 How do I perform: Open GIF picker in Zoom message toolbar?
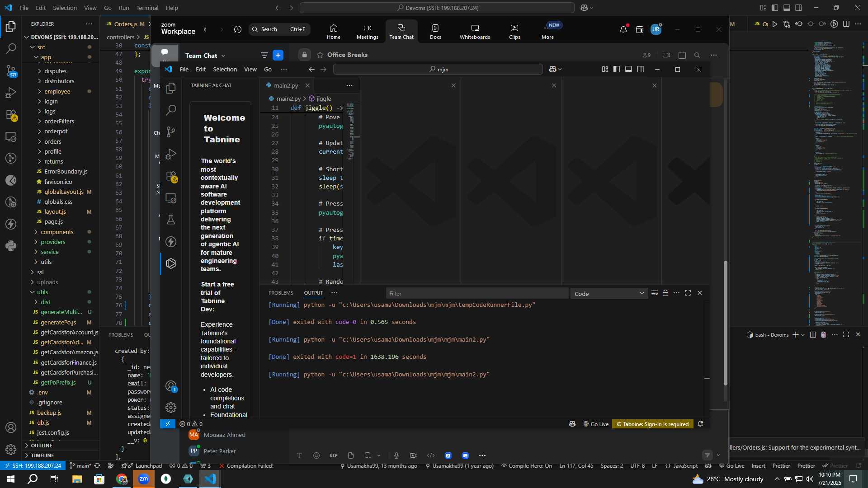tap(334, 455)
